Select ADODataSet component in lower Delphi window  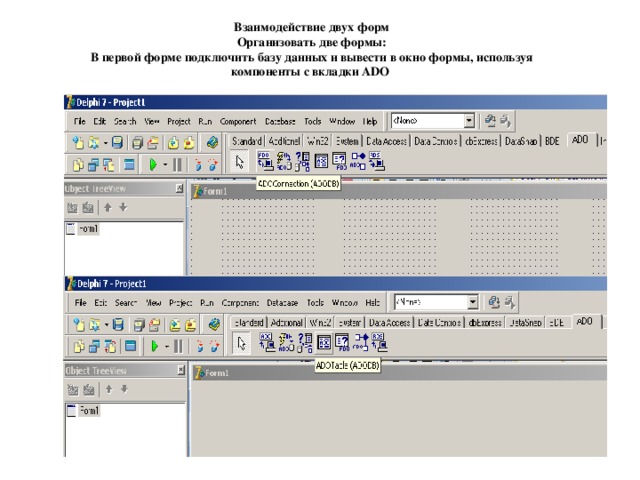(x=304, y=342)
